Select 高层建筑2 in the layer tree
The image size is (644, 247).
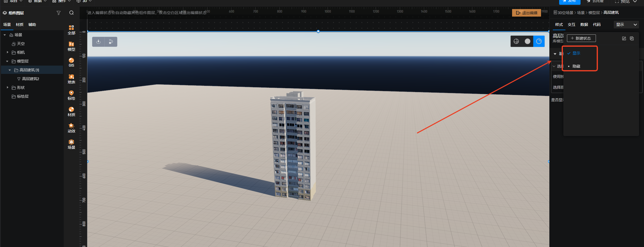coord(30,79)
